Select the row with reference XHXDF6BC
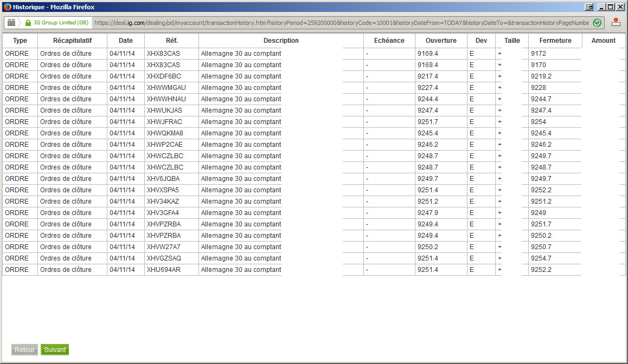The width and height of the screenshot is (628, 364). (313, 76)
